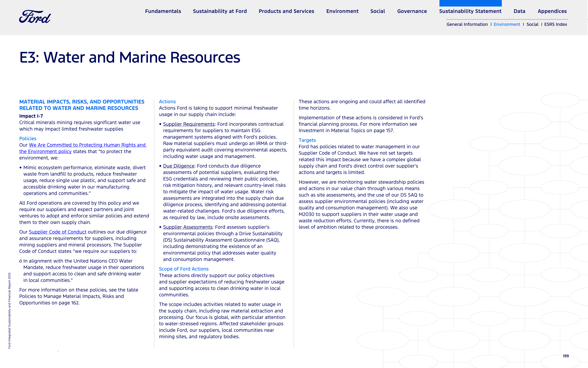Open Products and Services menu item
This screenshot has height=368, width=588.
[x=286, y=11]
